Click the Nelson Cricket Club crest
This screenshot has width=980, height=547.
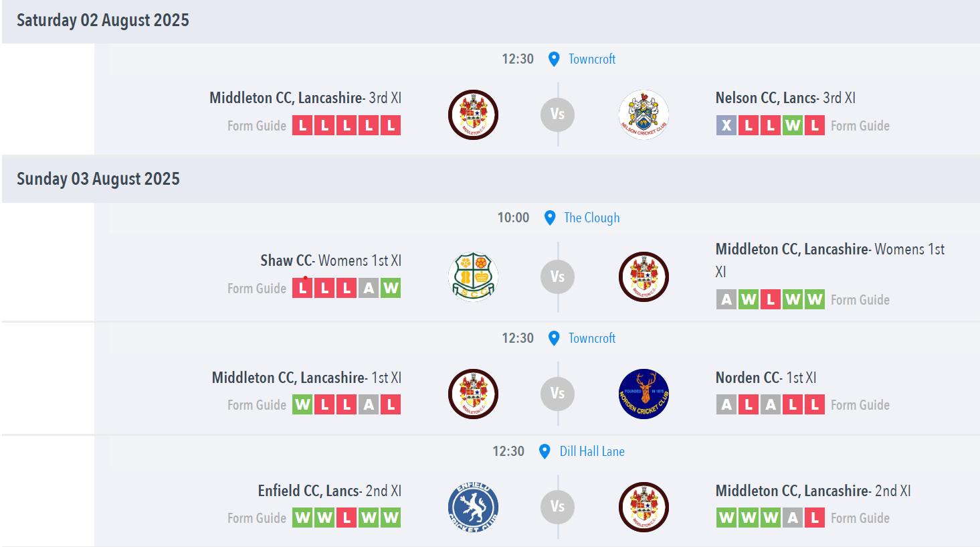coord(644,114)
